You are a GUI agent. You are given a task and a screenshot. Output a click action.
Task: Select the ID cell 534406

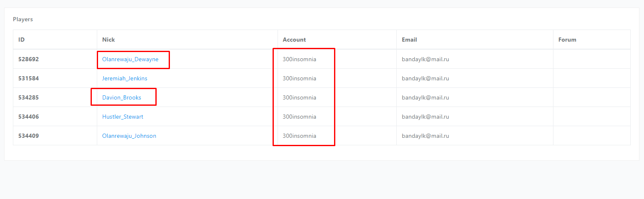[29, 117]
